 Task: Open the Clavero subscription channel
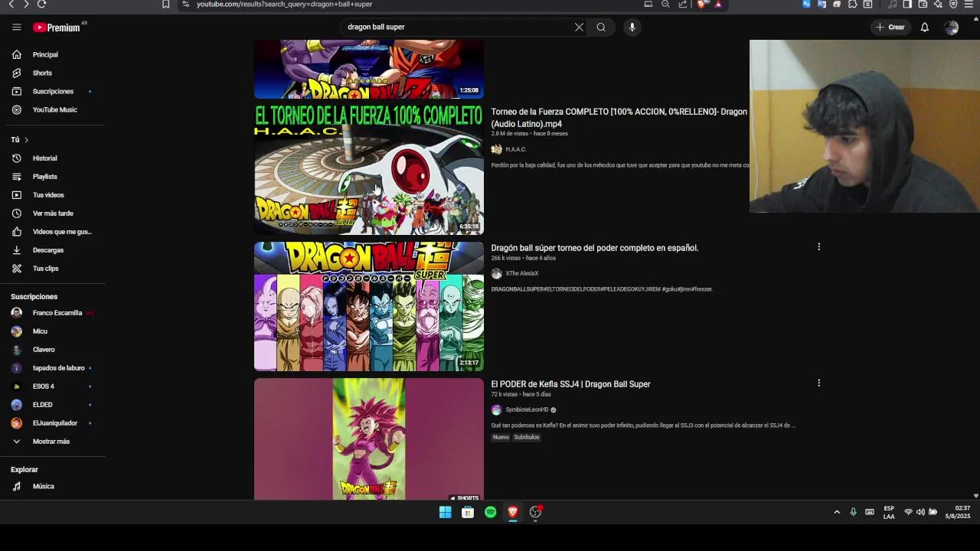point(44,350)
